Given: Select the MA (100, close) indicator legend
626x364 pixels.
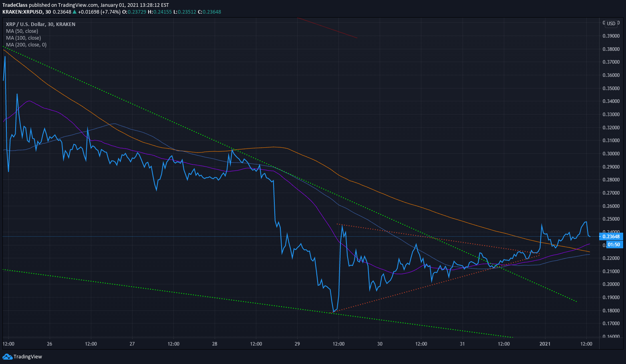Looking at the screenshot, I should (23, 38).
